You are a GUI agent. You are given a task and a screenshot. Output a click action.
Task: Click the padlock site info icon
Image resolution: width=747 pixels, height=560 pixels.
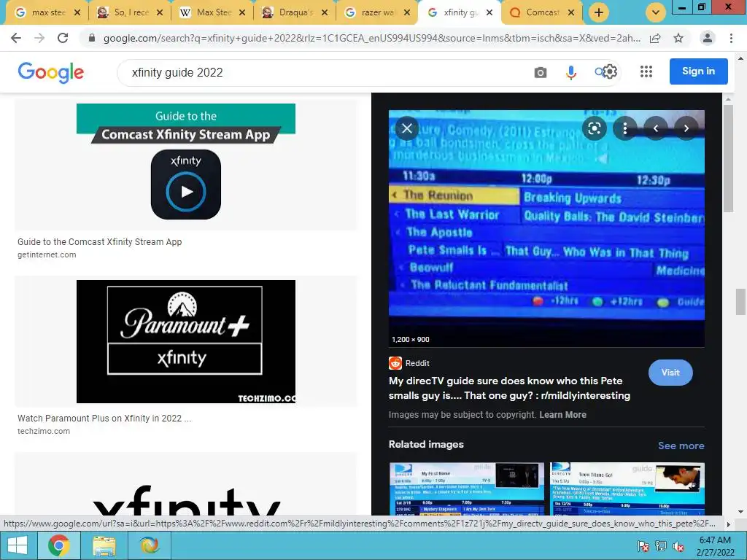(x=92, y=38)
